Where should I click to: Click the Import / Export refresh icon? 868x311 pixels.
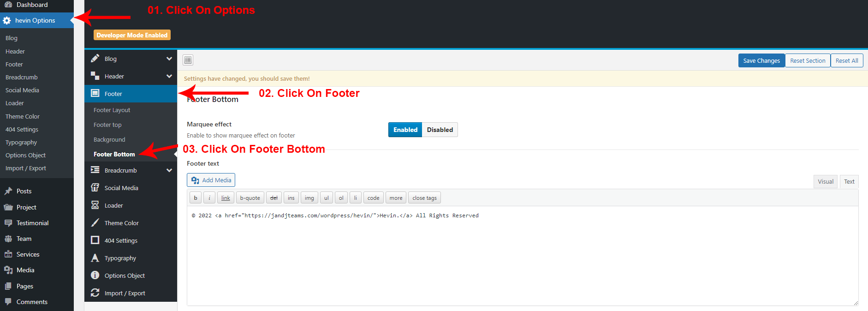[95, 293]
